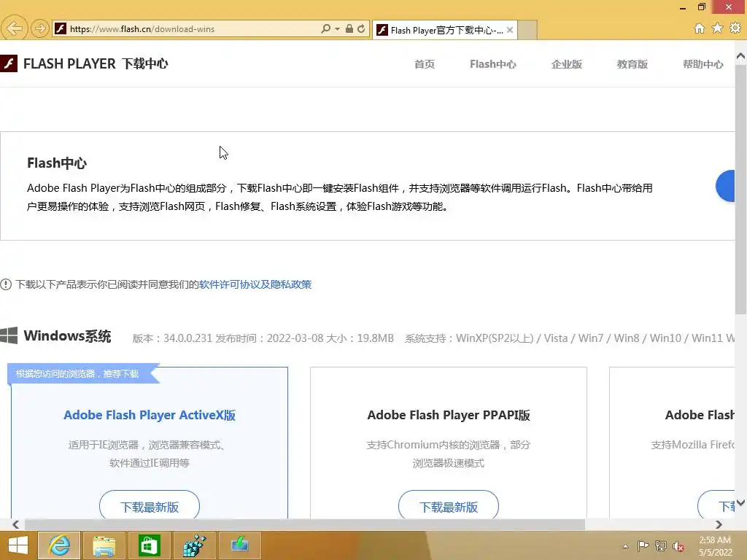Viewport: 747px width, 560px height.
Task: Minimize the browser window
Action: click(683, 7)
